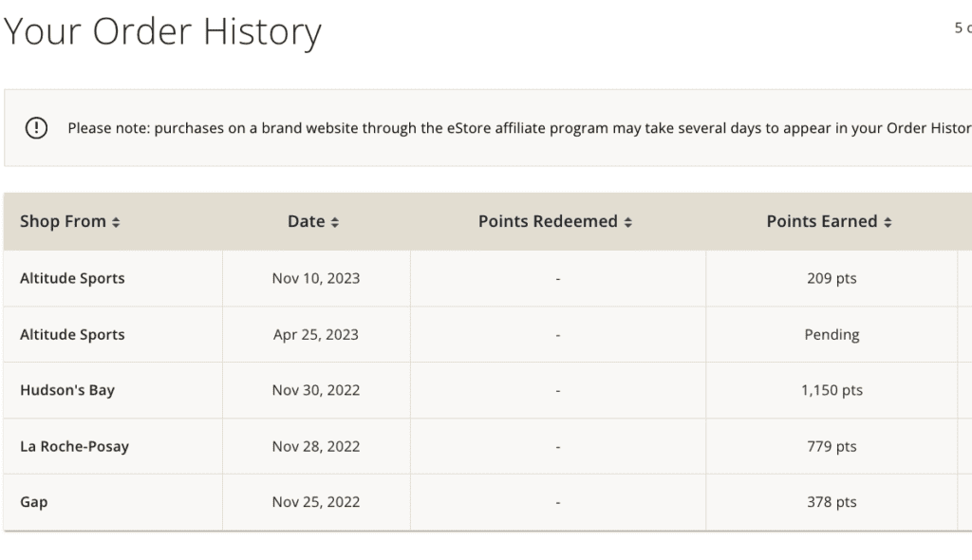Click the info icon beside the notice message
Image resolution: width=972 pixels, height=560 pixels.
pyautogui.click(x=35, y=127)
